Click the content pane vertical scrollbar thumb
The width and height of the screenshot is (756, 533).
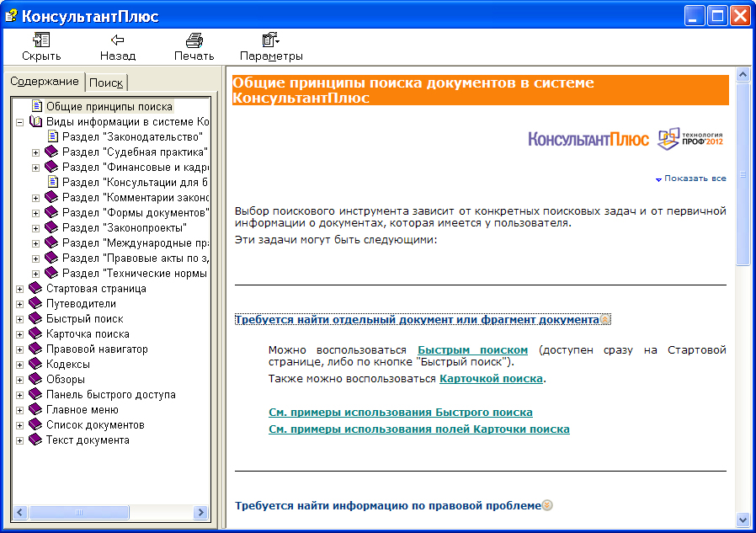pos(743,173)
